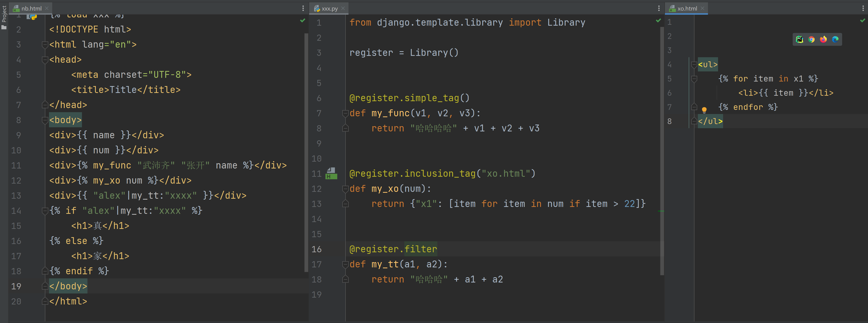Image resolution: width=868 pixels, height=323 pixels.
Task: Click the xxx.py vertical scrollbar
Action: point(662,151)
